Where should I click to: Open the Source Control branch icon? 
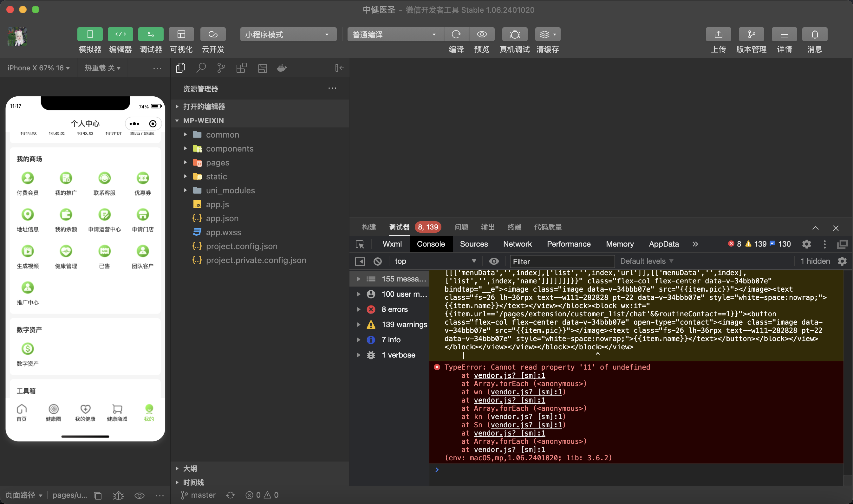[221, 68]
